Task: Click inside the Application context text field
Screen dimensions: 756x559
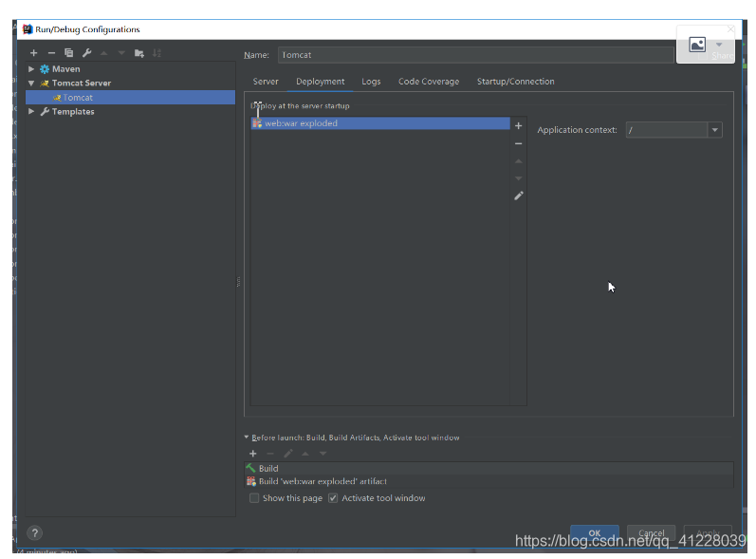Action: point(667,130)
